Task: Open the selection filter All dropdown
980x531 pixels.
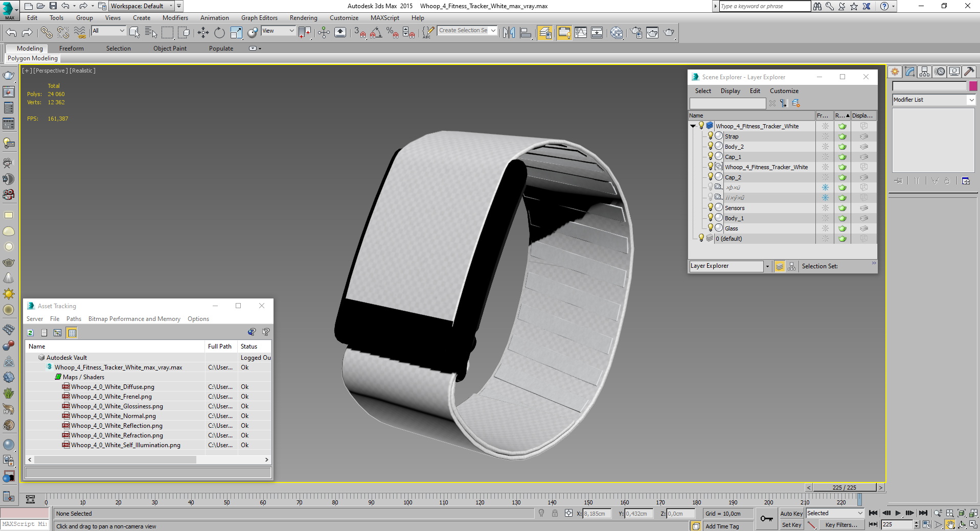Action: click(108, 31)
